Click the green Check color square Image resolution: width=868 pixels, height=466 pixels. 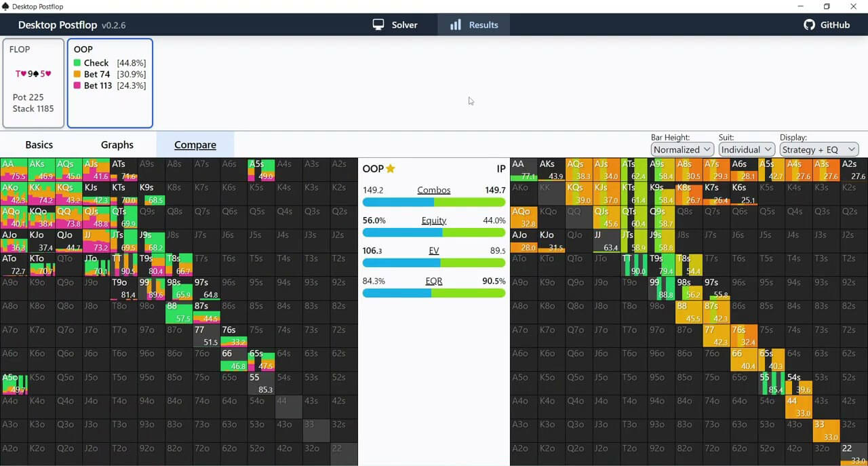[77, 63]
